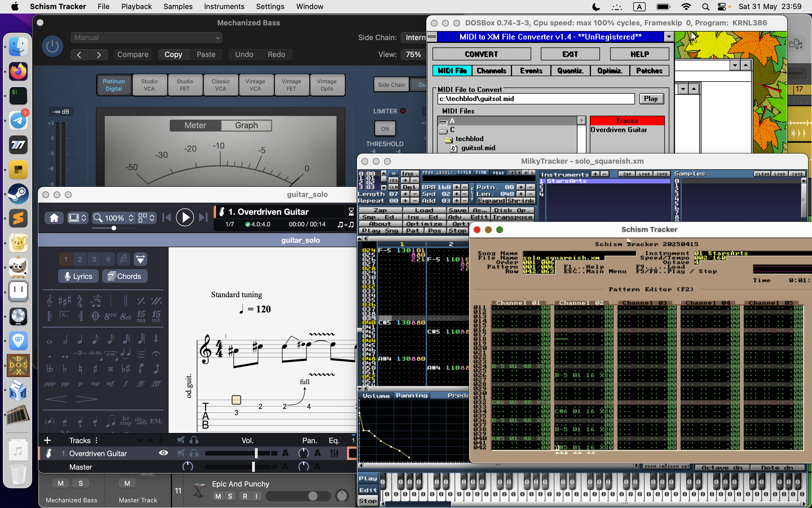Viewport: 812px width, 508px height.
Task: Click Play Sng in MilkyTracker
Action: pyautogui.click(x=380, y=231)
